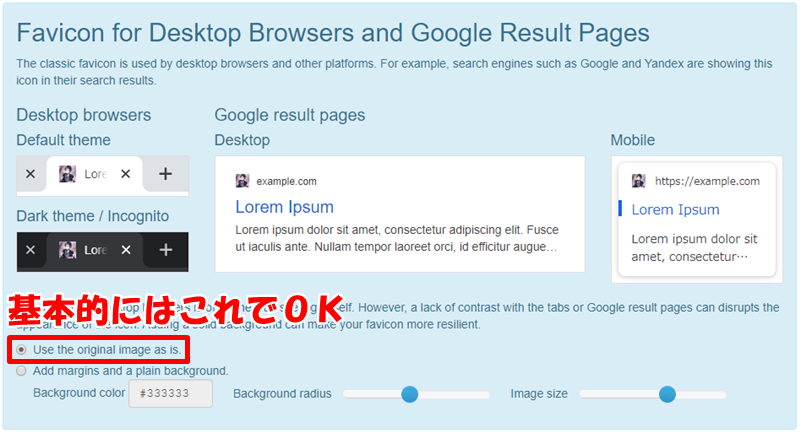Click the Image size slider handle
Screen dimensions: 800x433
click(667, 394)
